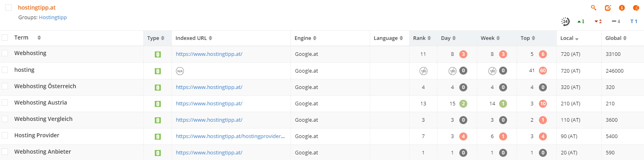Image resolution: width=644 pixels, height=160 pixels.
Task: Click the global volume value 246000
Action: click(x=615, y=71)
